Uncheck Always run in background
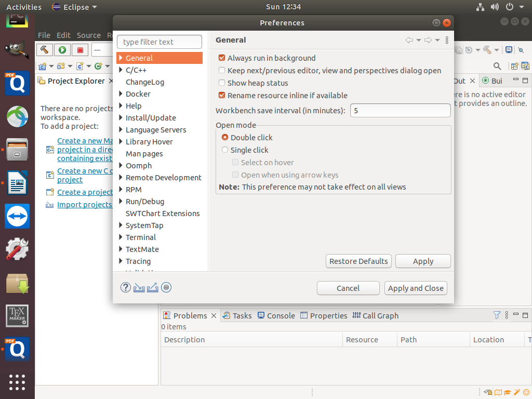Image resolution: width=532 pixels, height=399 pixels. click(222, 58)
